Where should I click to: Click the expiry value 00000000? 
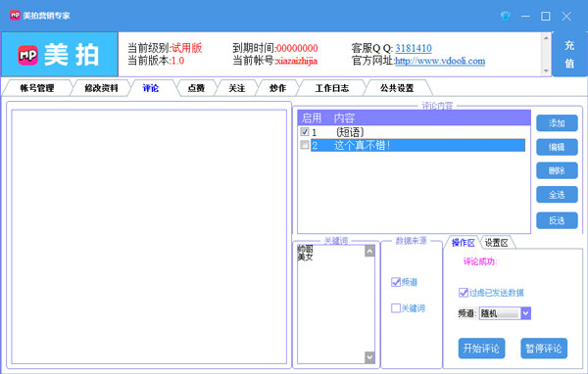pos(297,48)
